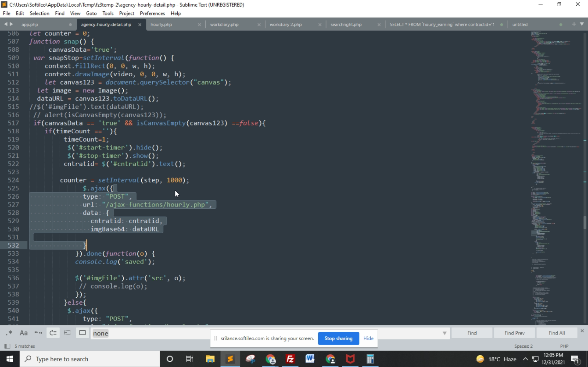The height and width of the screenshot is (367, 588).
Task: Toggle whole word matching option
Action: click(38, 333)
